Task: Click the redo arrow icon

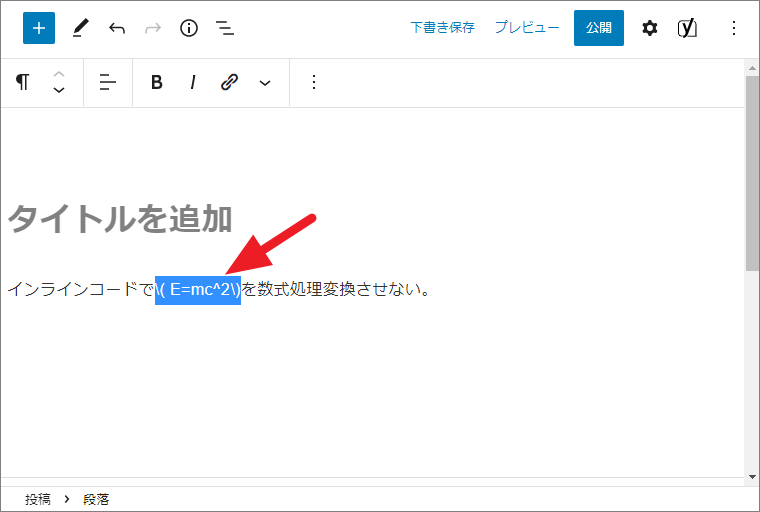Action: (153, 28)
